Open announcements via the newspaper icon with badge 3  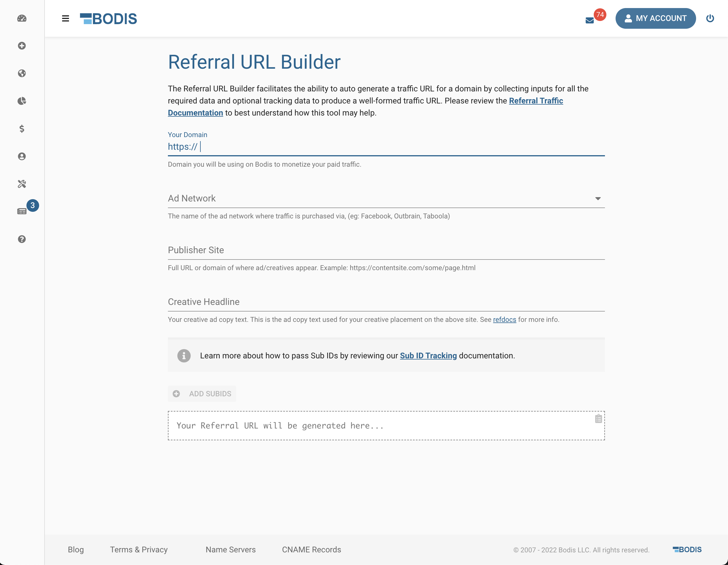pyautogui.click(x=22, y=211)
